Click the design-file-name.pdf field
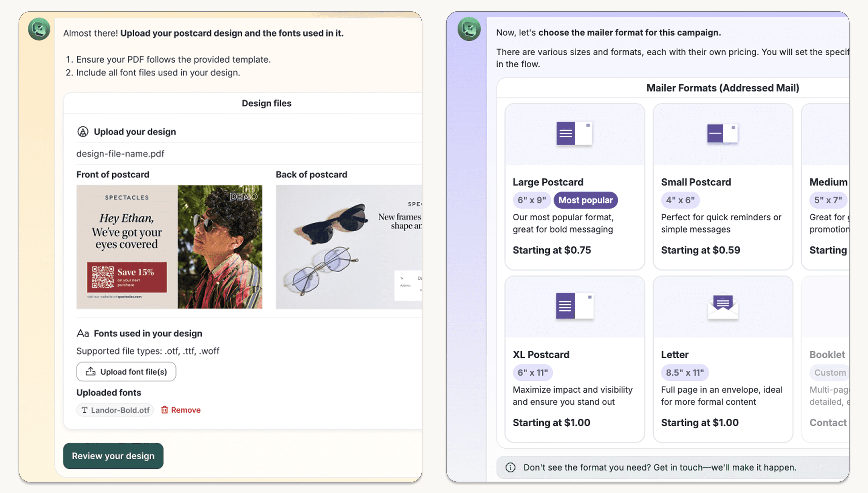The width and height of the screenshot is (868, 493). pos(120,154)
